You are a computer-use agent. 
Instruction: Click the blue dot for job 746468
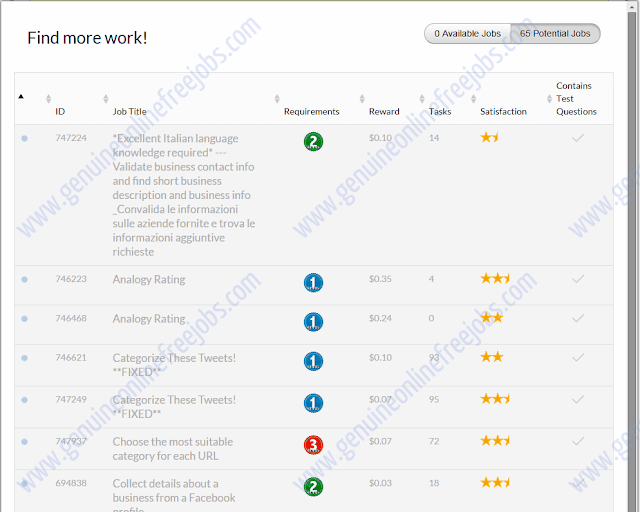(x=24, y=318)
